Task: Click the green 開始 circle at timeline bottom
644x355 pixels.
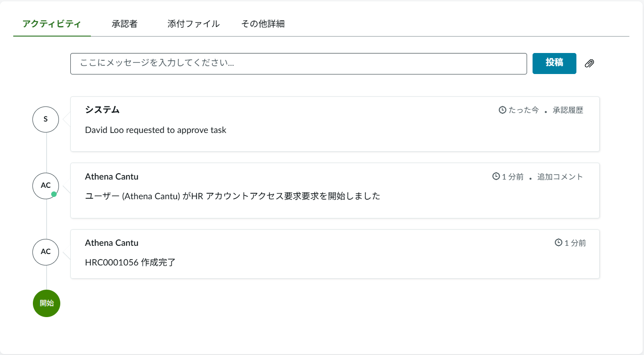Action: 46,303
